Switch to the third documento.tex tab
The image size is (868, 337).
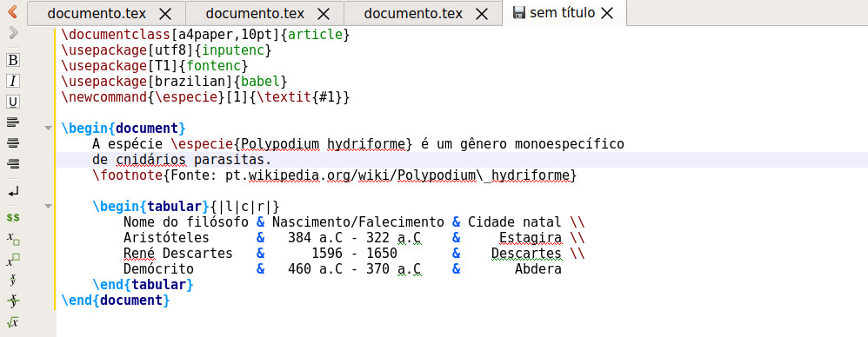[423, 13]
